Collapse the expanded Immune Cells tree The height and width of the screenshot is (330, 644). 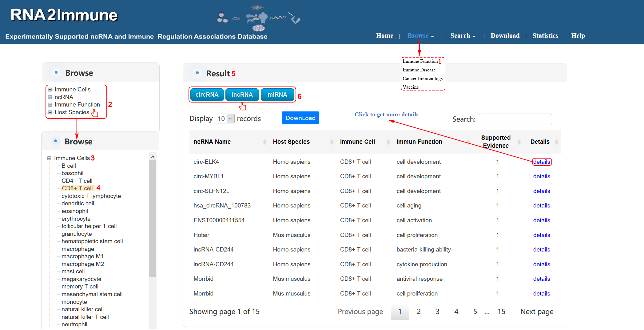49,158
